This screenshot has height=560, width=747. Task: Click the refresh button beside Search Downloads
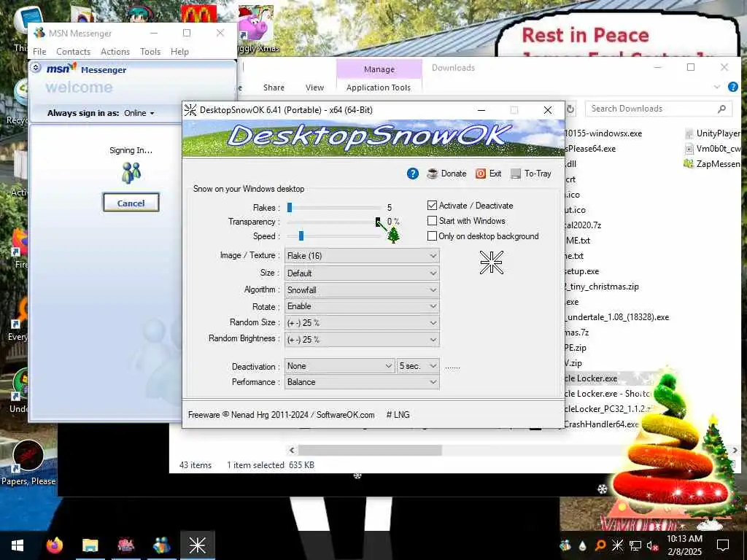click(570, 109)
